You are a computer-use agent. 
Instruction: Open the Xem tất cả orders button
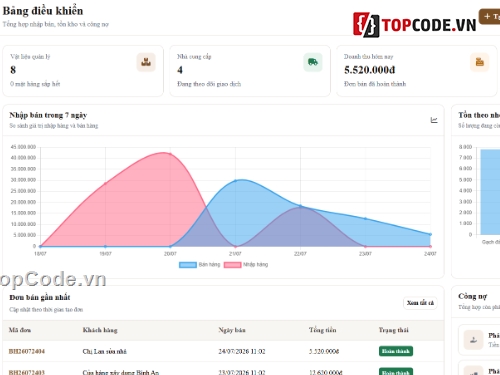(420, 303)
